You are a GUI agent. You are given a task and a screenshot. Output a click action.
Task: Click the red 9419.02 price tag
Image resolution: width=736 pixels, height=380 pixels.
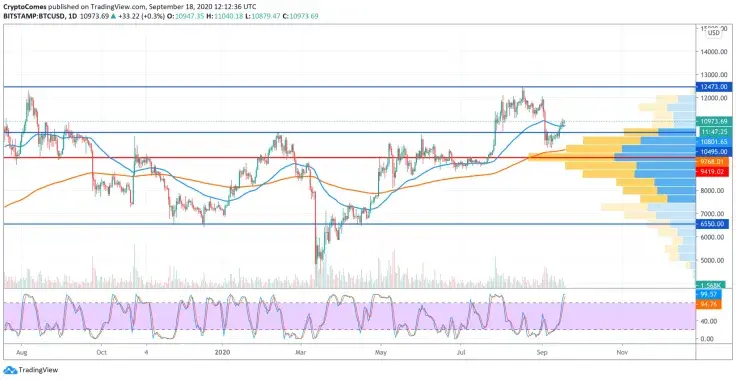[x=713, y=172]
